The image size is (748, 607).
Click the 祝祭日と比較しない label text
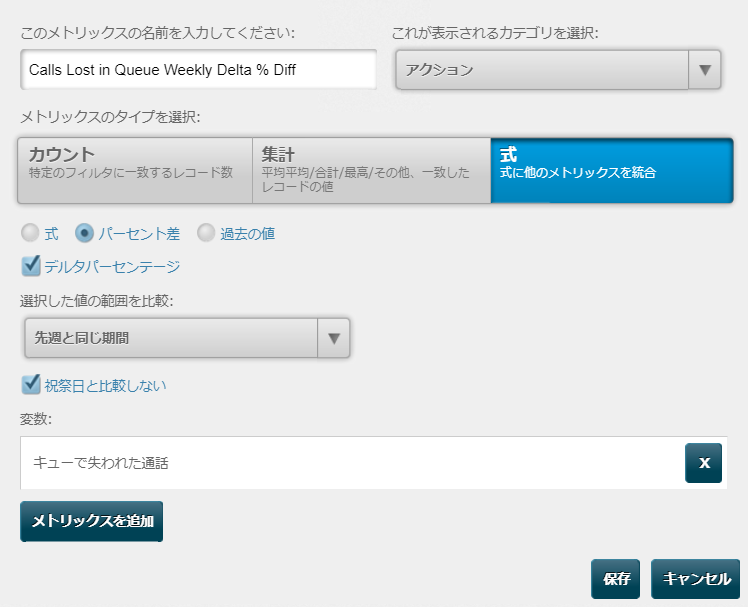coord(105,385)
